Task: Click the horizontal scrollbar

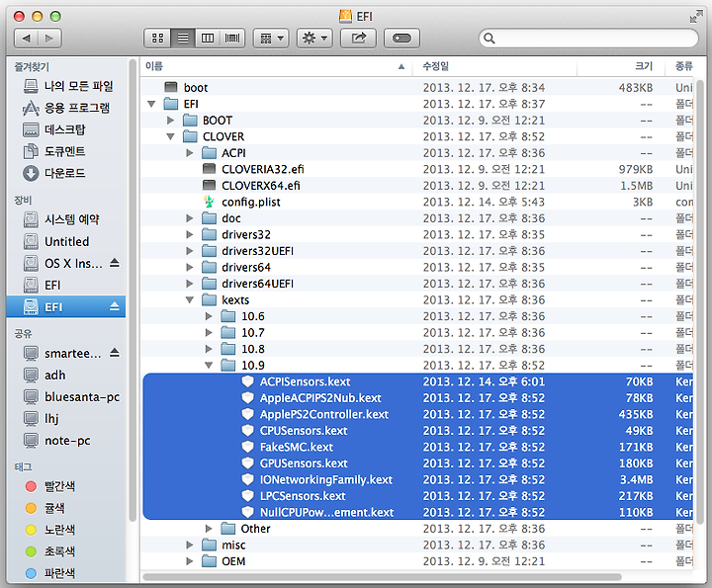Action: (382, 577)
